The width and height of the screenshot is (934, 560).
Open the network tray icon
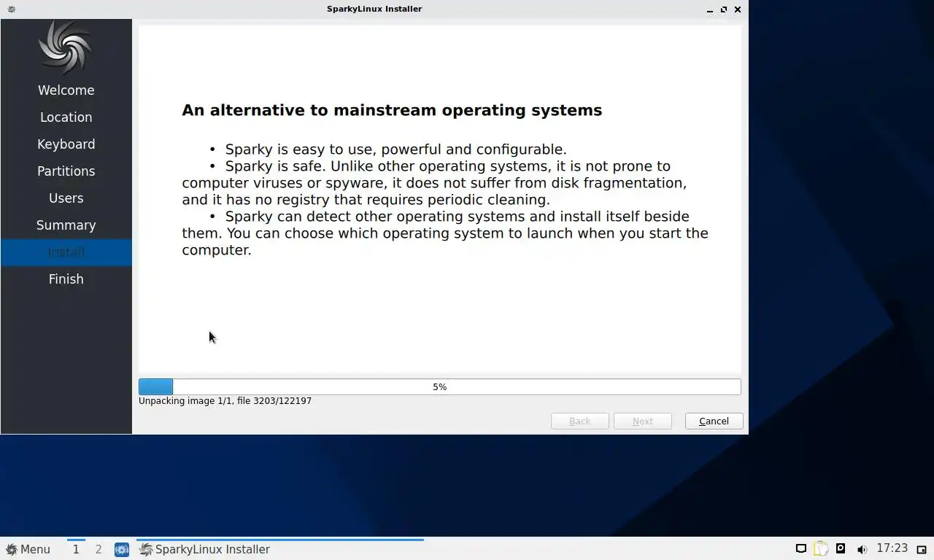pyautogui.click(x=800, y=549)
